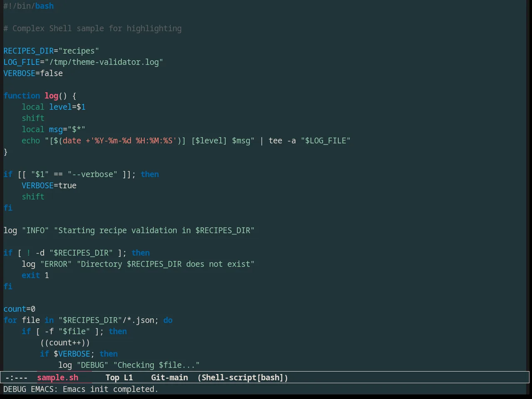
Task: Click the "$LOG_FILE" argument after tee
Action: pos(325,140)
